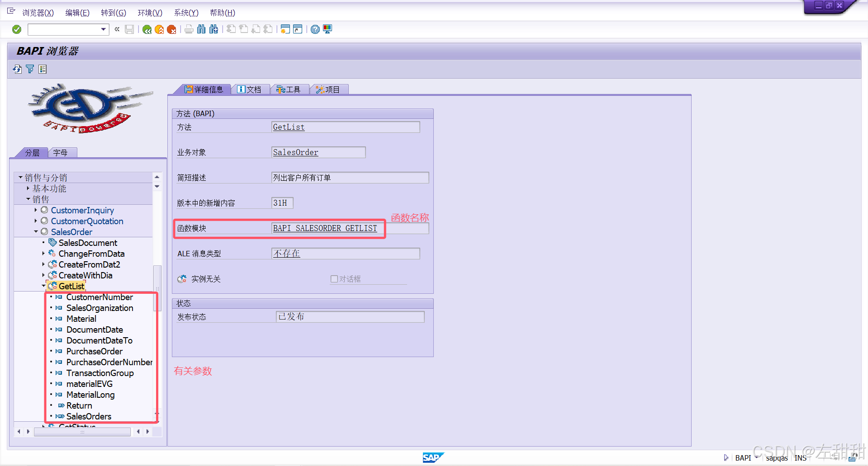Click the 简短描述 text field
The width and height of the screenshot is (868, 466).
(x=350, y=178)
